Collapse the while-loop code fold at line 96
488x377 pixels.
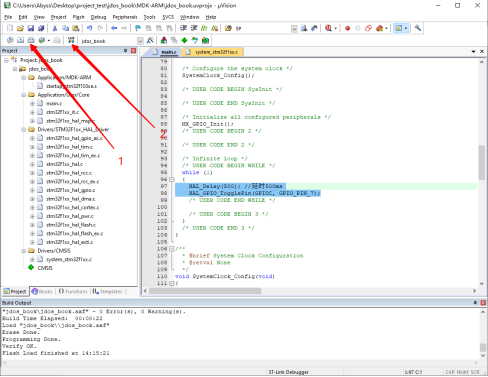click(172, 179)
